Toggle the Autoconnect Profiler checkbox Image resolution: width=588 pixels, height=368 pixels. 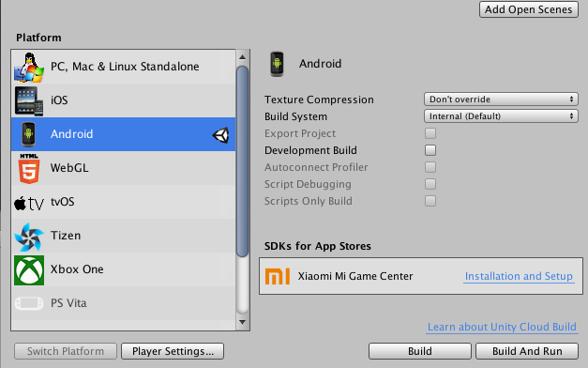(x=430, y=167)
